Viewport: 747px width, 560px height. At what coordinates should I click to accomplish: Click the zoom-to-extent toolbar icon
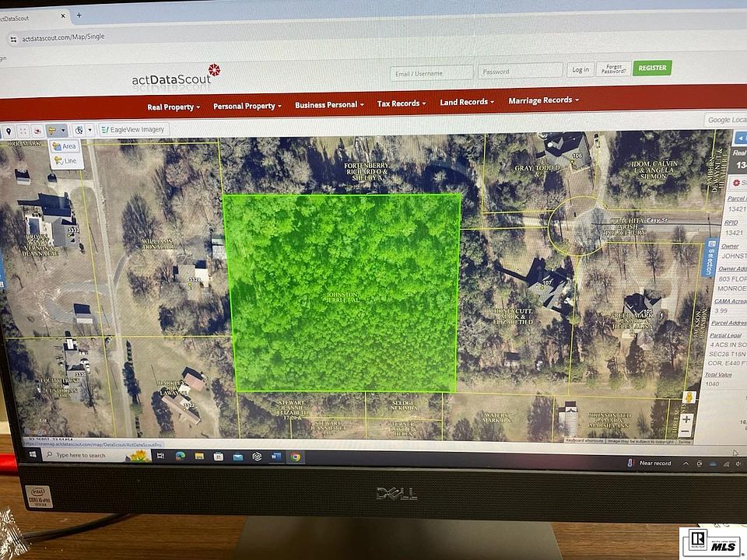click(x=23, y=131)
